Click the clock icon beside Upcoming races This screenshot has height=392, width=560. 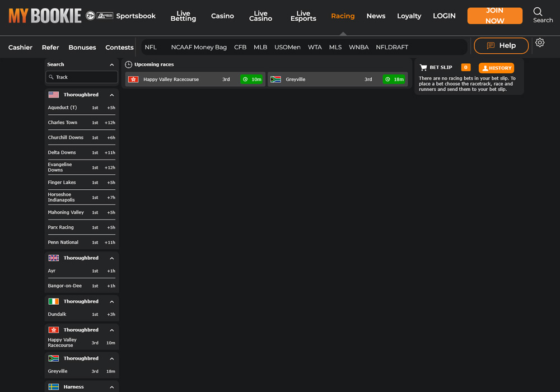pyautogui.click(x=128, y=64)
